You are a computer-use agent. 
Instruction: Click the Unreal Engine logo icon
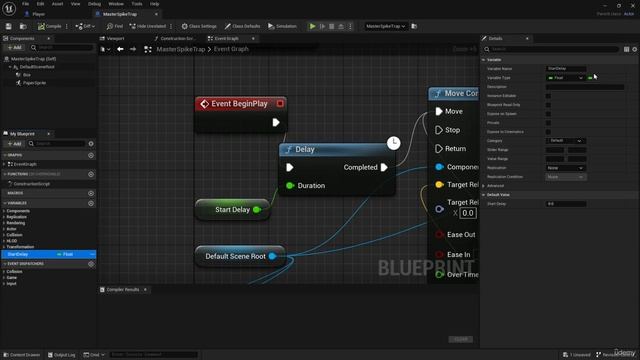(x=9, y=9)
